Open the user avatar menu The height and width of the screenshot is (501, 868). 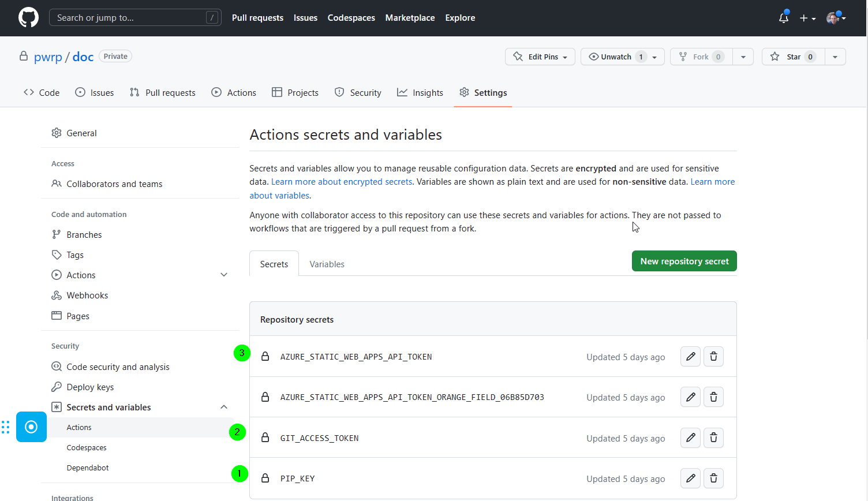[836, 18]
